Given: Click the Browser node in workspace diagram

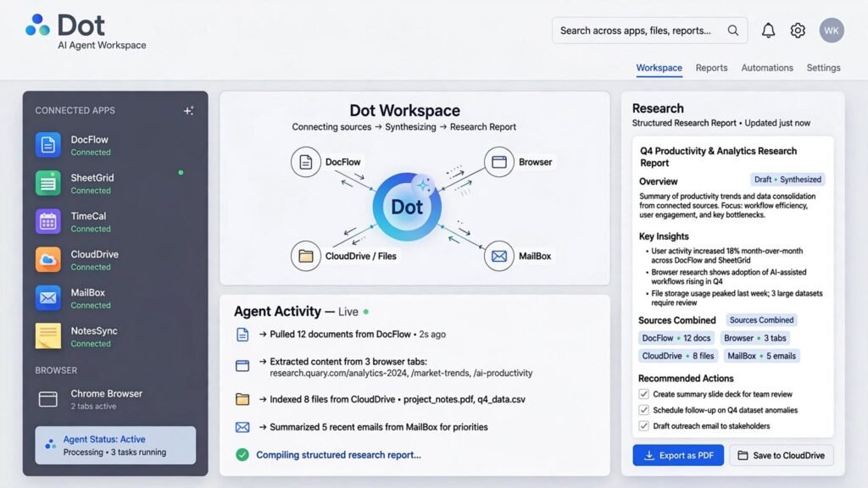Looking at the screenshot, I should pos(498,162).
